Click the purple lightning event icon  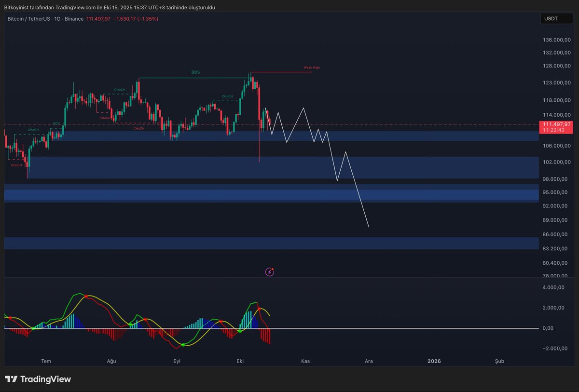click(270, 272)
